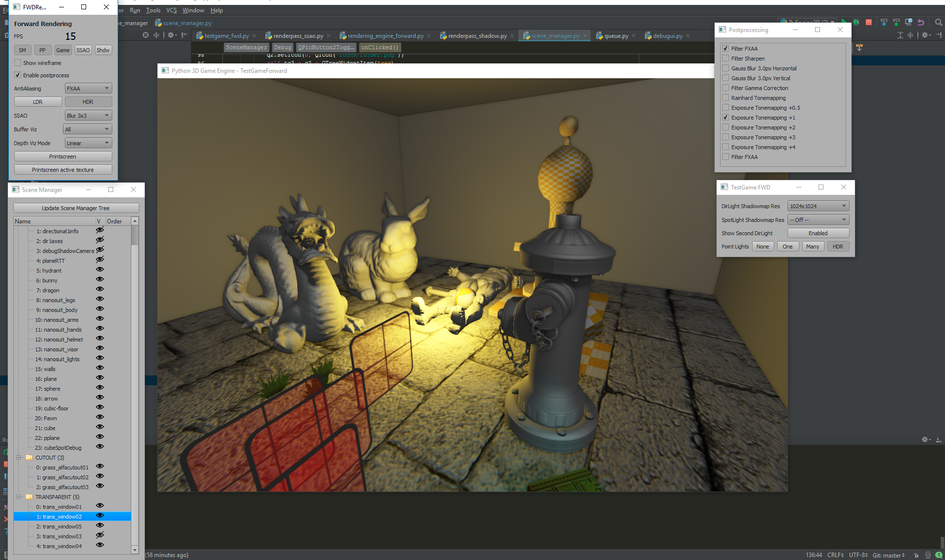Click the green Debug bug icon in PyCharm toolbar

click(856, 22)
